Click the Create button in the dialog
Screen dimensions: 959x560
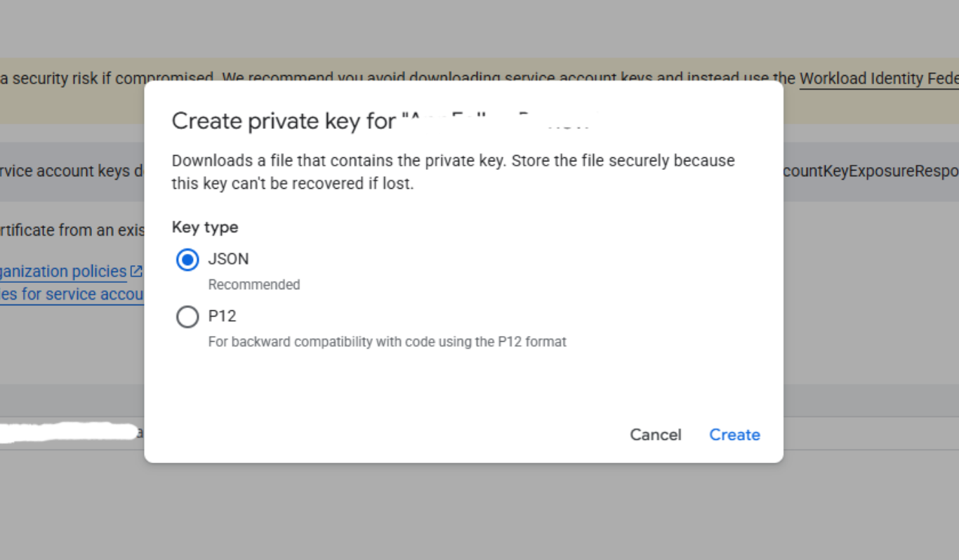pyautogui.click(x=734, y=435)
